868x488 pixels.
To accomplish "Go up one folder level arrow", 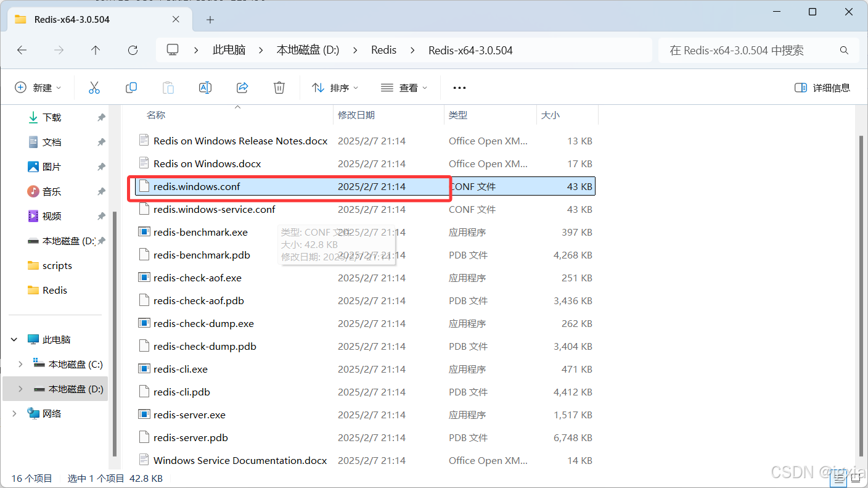I will point(96,50).
